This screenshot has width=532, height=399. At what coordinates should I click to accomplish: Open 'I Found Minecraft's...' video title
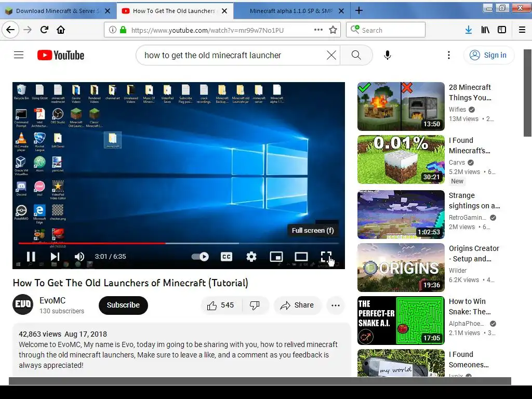469,145
